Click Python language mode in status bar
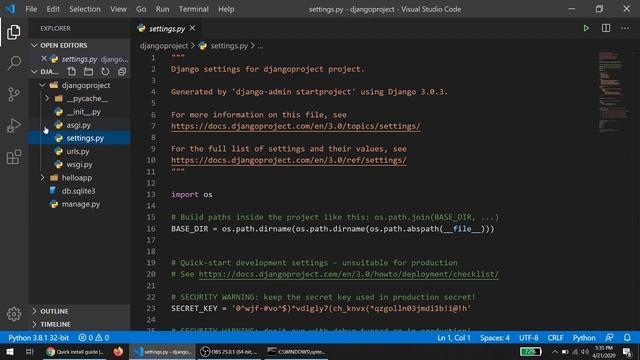 (x=584, y=338)
